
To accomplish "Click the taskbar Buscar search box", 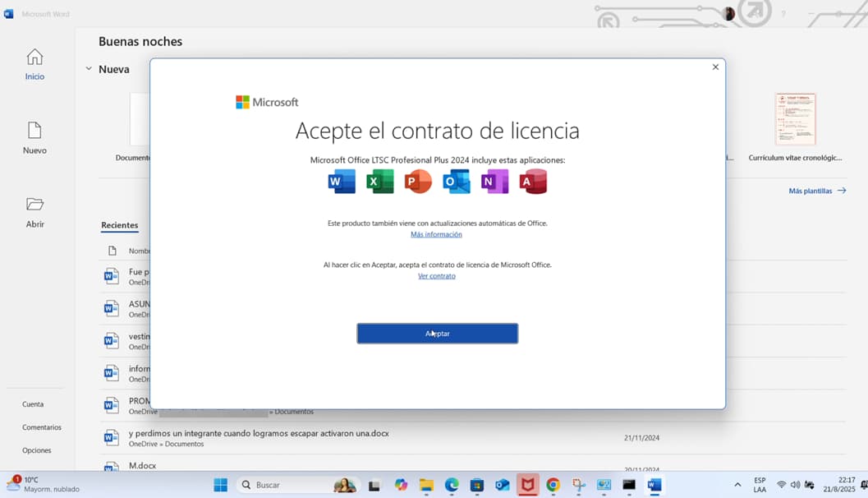I will point(284,485).
